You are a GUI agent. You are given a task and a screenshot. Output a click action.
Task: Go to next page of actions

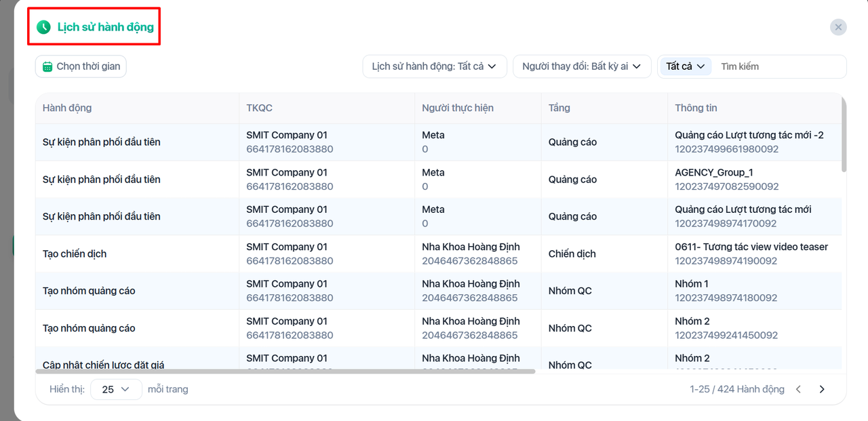pos(822,389)
